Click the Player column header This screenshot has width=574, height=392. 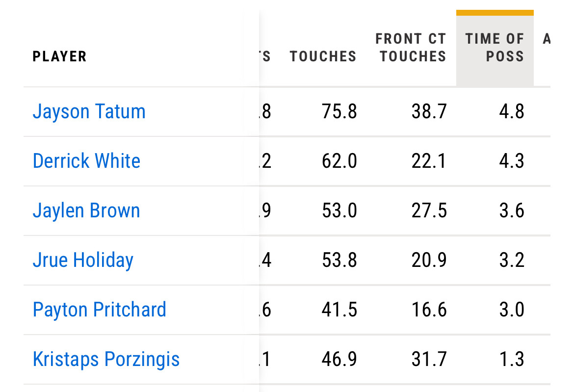pos(60,56)
